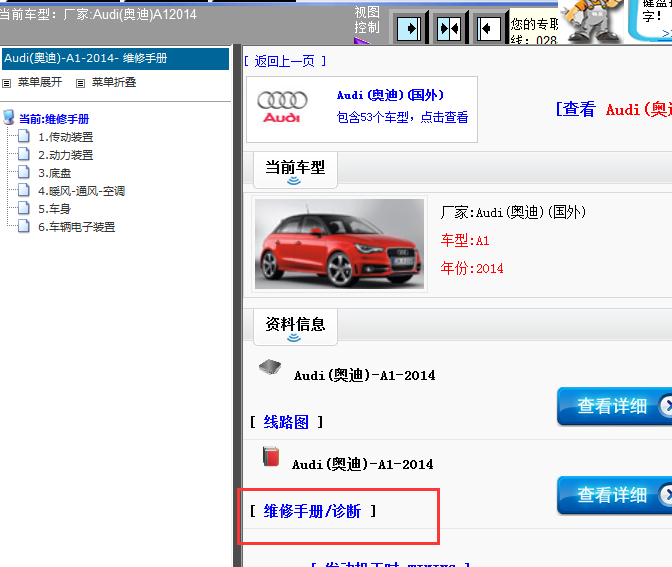The height and width of the screenshot is (567, 672).
Task: Open 6.车辆电子装置 section
Action: point(77,227)
